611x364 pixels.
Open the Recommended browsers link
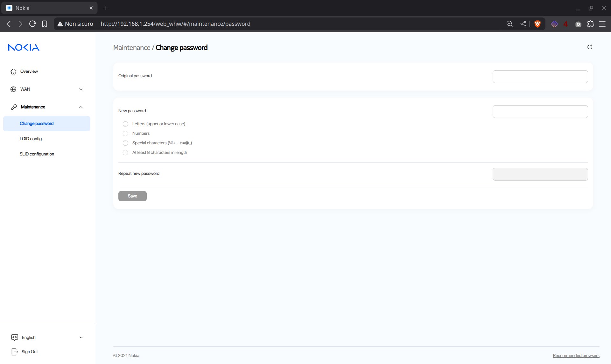pos(576,355)
